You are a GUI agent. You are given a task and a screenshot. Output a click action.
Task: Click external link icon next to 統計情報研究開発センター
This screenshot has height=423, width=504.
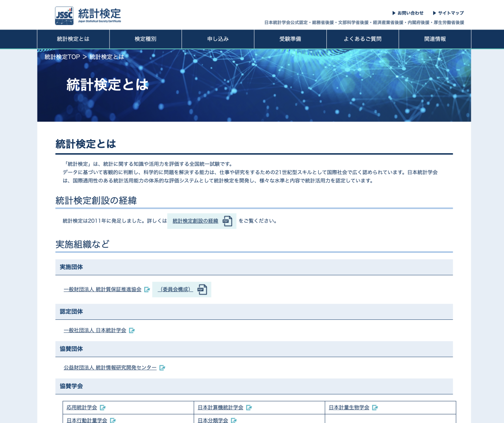click(x=162, y=368)
